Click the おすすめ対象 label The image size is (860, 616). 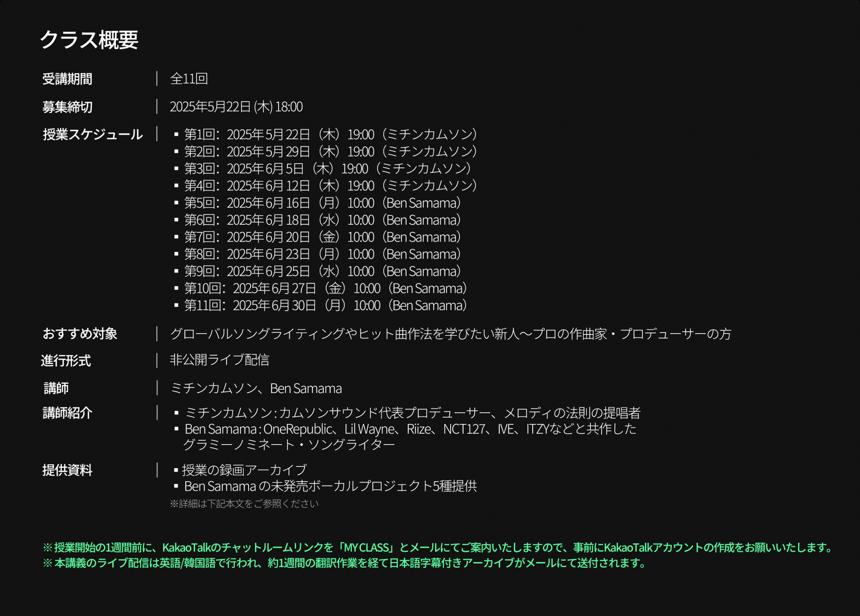point(80,334)
